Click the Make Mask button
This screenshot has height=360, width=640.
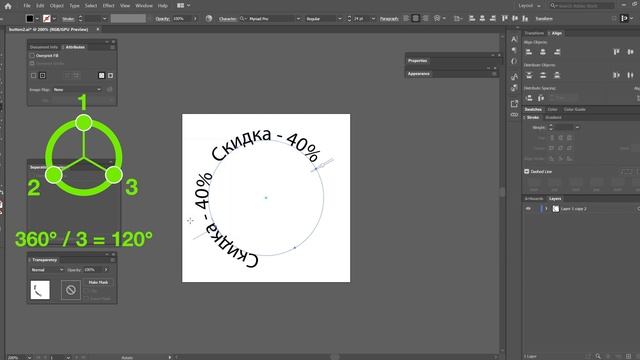pos(98,282)
